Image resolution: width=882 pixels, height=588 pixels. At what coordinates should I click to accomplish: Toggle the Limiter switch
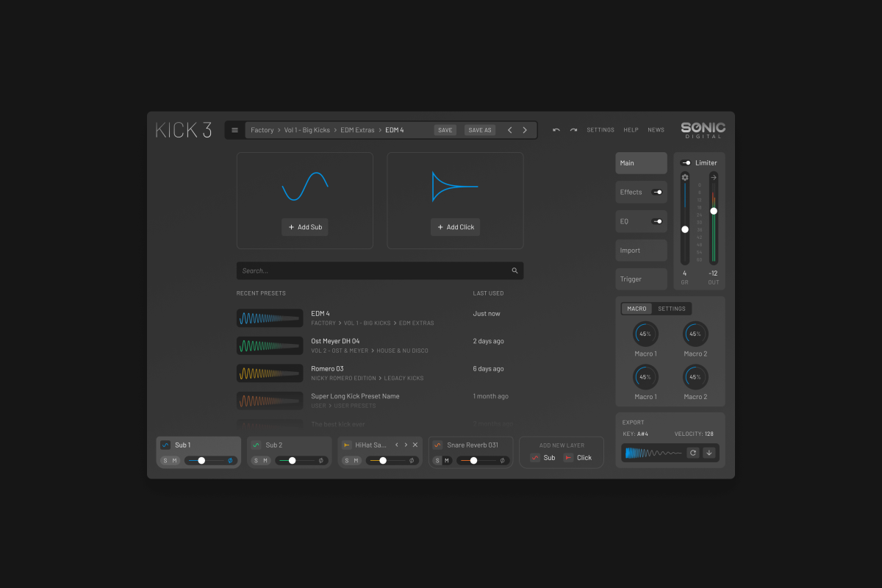pos(686,163)
